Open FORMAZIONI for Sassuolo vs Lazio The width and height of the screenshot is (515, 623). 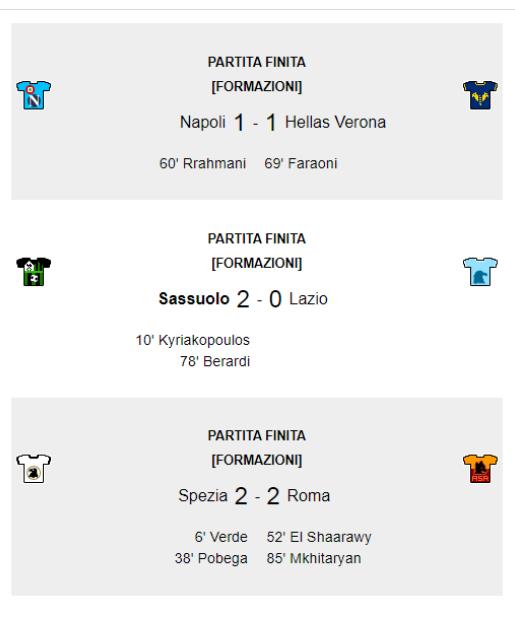(257, 263)
